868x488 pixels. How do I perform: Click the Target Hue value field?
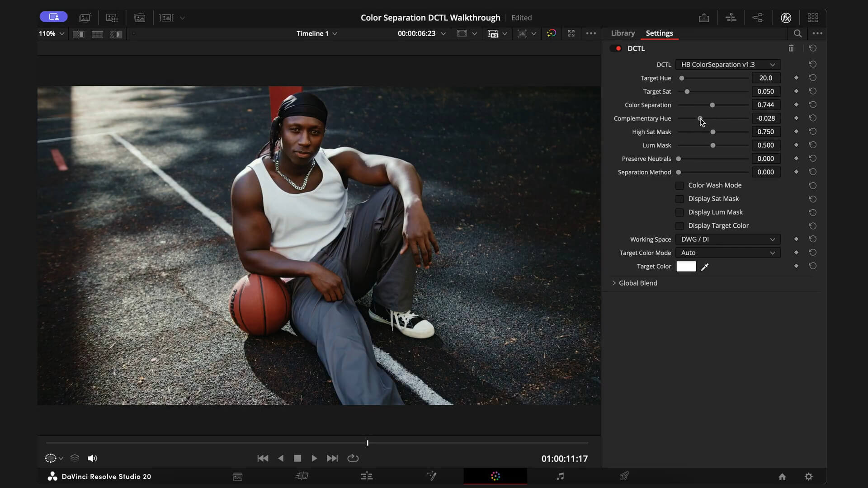tap(766, 78)
